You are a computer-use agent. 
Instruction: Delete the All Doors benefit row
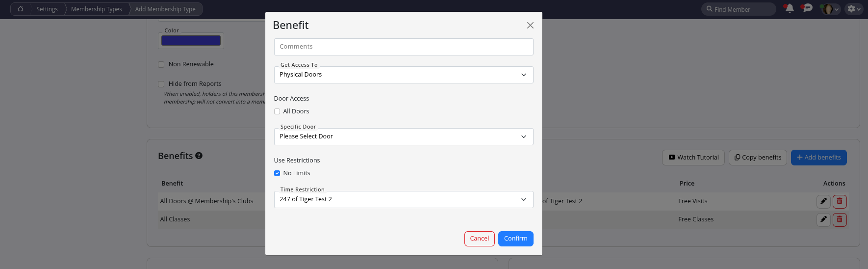coord(840,201)
